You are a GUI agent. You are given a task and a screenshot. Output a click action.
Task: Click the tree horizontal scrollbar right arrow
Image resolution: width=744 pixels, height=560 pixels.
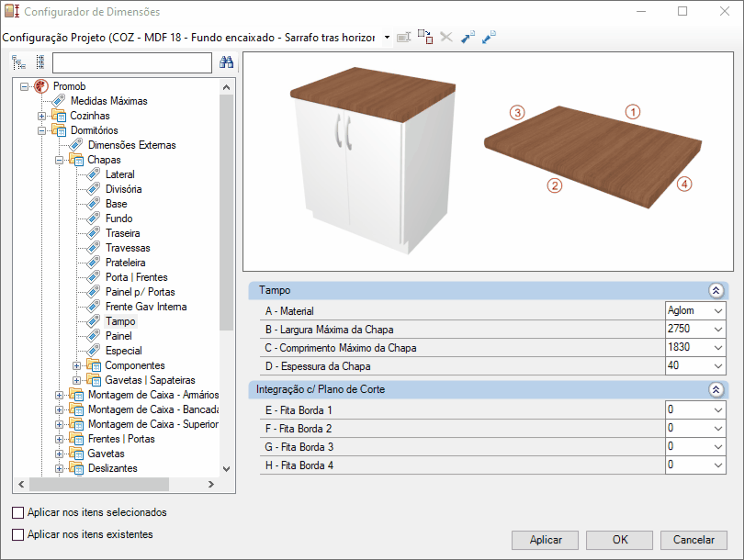point(210,484)
